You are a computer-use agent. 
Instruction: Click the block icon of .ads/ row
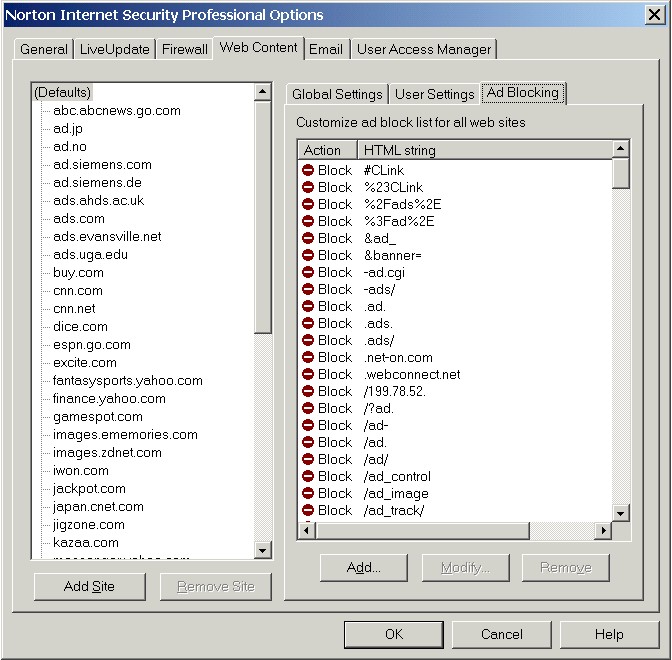click(308, 340)
